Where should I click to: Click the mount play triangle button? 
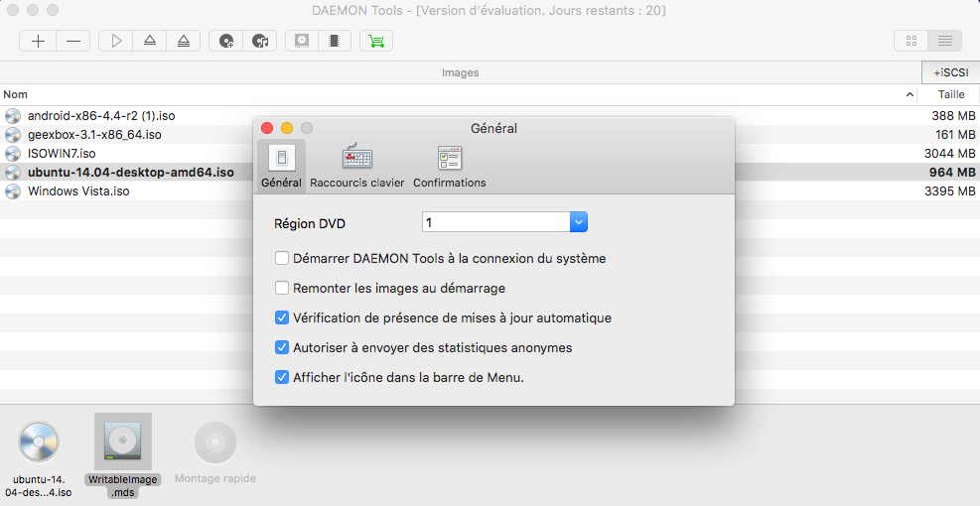coord(116,42)
